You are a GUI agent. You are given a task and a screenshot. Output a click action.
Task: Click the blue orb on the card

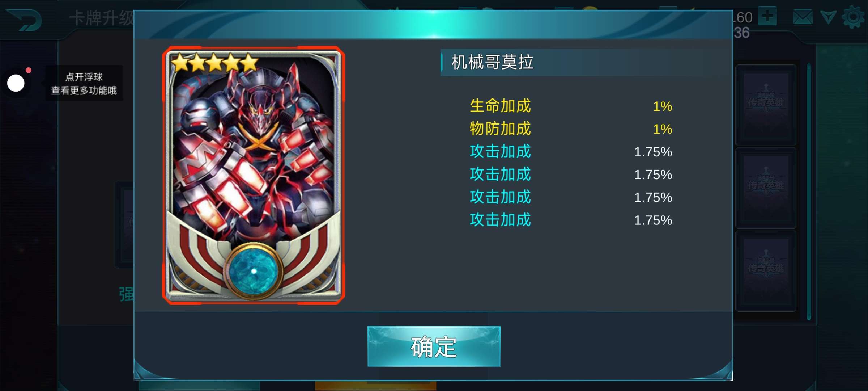click(254, 271)
